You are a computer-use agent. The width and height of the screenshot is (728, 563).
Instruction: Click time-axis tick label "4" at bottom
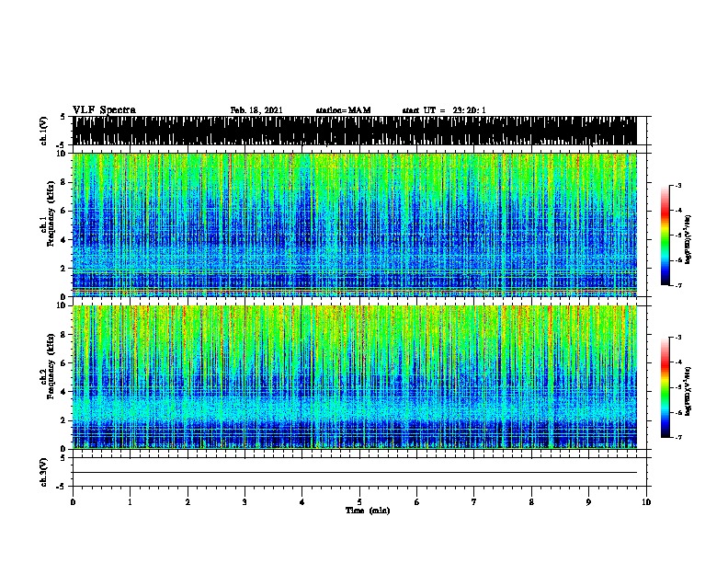[301, 501]
